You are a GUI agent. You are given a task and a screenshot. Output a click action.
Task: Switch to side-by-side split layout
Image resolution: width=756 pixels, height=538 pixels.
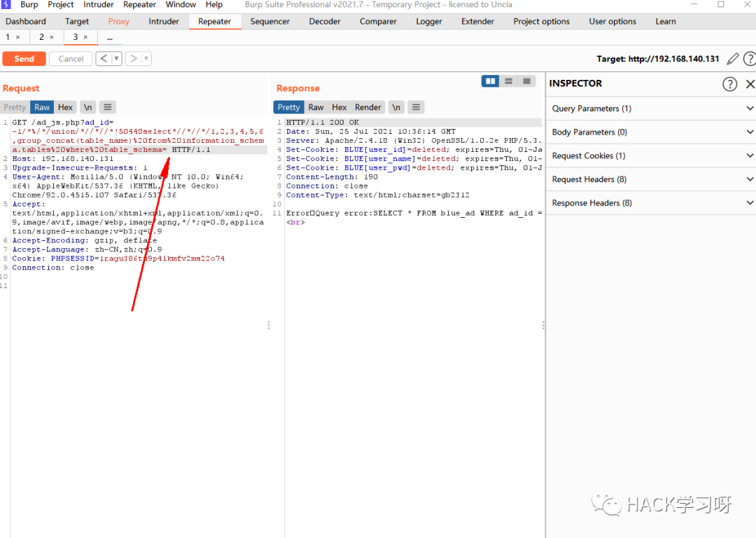490,81
